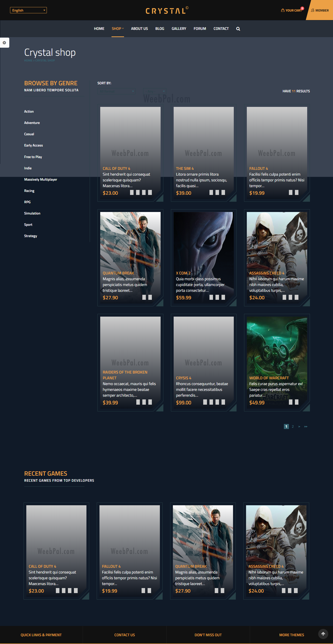Click rightmost platform icon on World of Warcraft card
Image resolution: width=333 pixels, height=644 pixels.
(297, 402)
